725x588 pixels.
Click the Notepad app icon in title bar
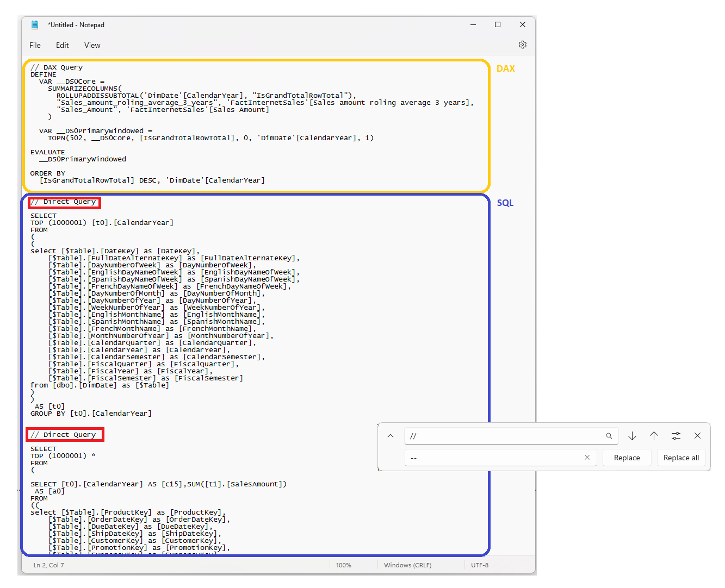pos(34,24)
